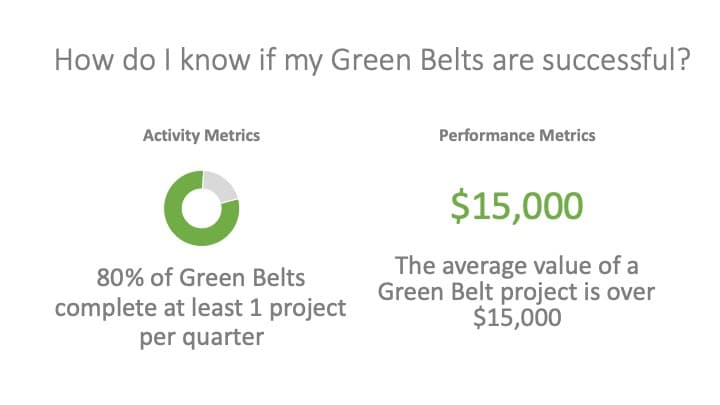The width and height of the screenshot is (720, 405).
Task: Click the '80%' figure under the donut
Action: click(120, 278)
